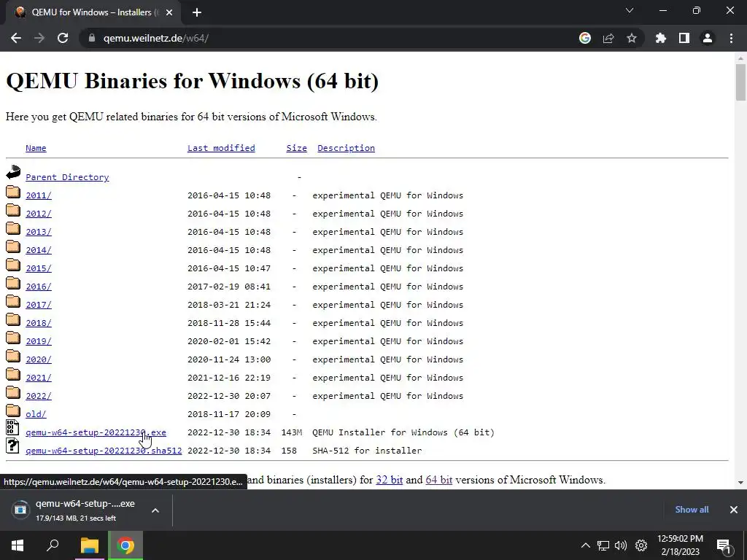747x560 pixels.
Task: Open the taskbar clock and date
Action: pos(680,545)
